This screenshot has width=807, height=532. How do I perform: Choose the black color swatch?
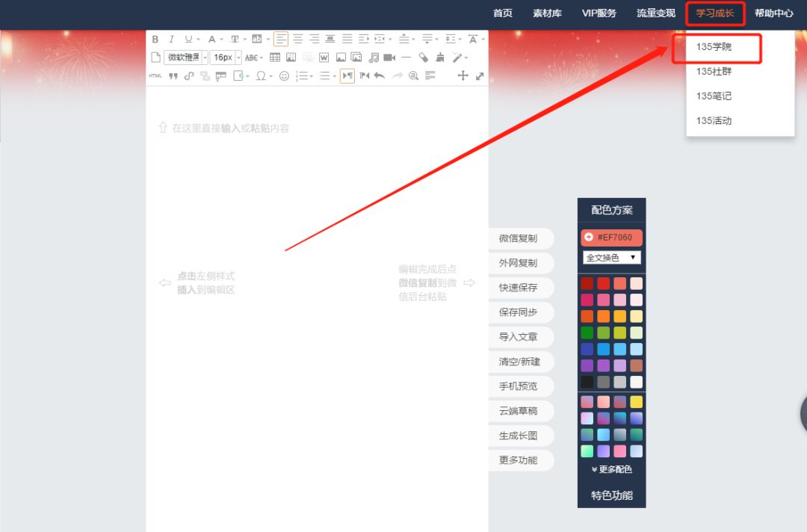click(x=587, y=382)
